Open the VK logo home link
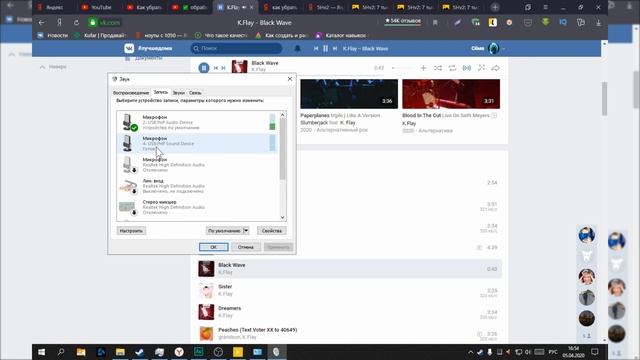Screen dimensions: 640x360 click(129, 48)
